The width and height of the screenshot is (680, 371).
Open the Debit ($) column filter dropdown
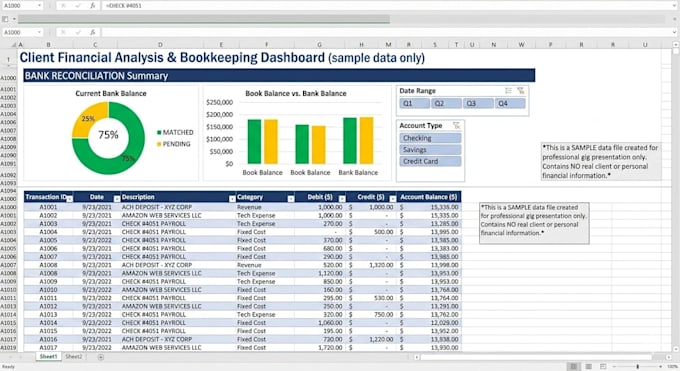342,198
